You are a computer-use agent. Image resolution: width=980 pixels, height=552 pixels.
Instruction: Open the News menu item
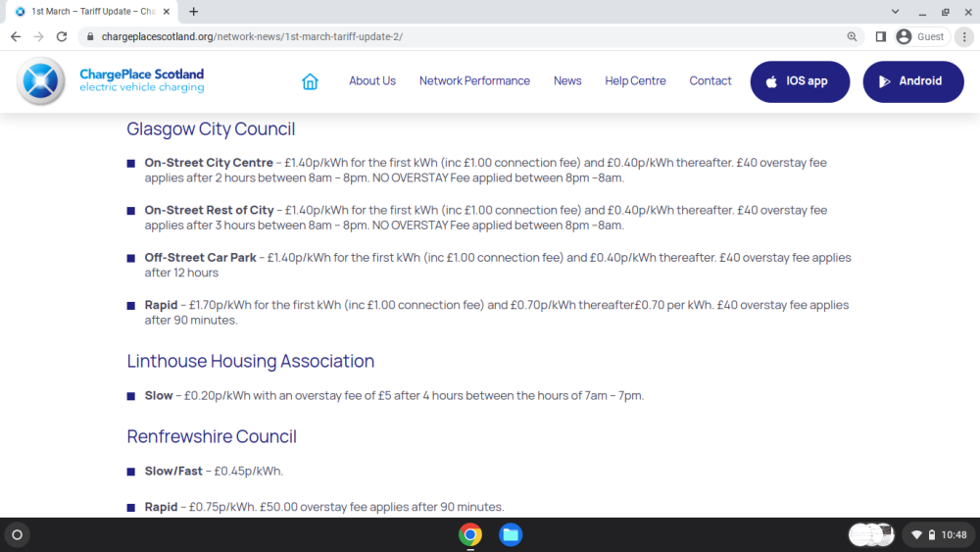(567, 81)
